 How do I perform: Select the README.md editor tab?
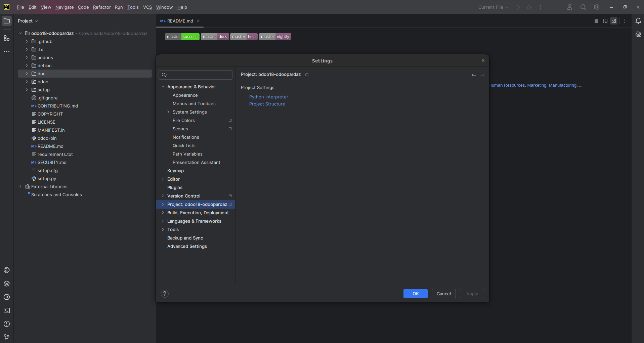tap(180, 21)
